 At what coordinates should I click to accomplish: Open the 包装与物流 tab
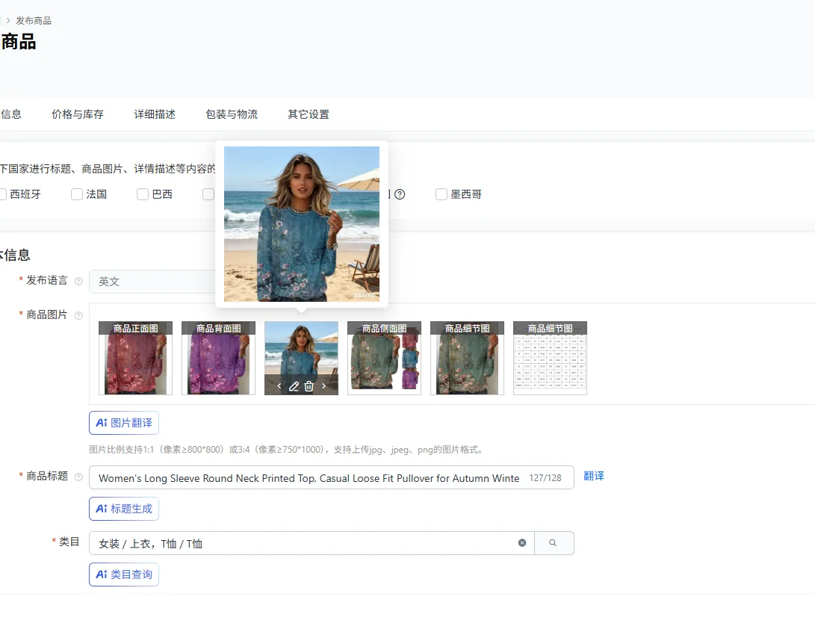point(232,114)
